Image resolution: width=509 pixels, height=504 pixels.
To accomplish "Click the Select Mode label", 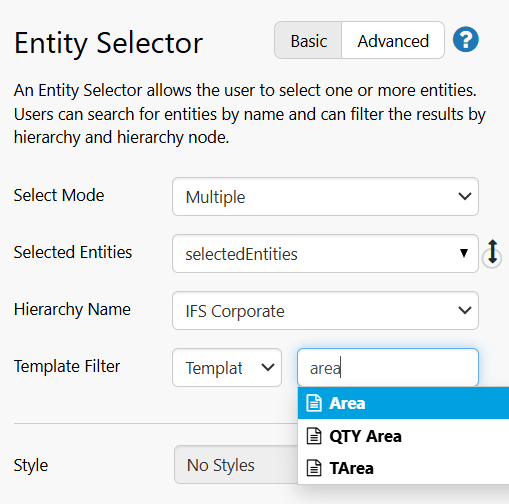I will [59, 195].
